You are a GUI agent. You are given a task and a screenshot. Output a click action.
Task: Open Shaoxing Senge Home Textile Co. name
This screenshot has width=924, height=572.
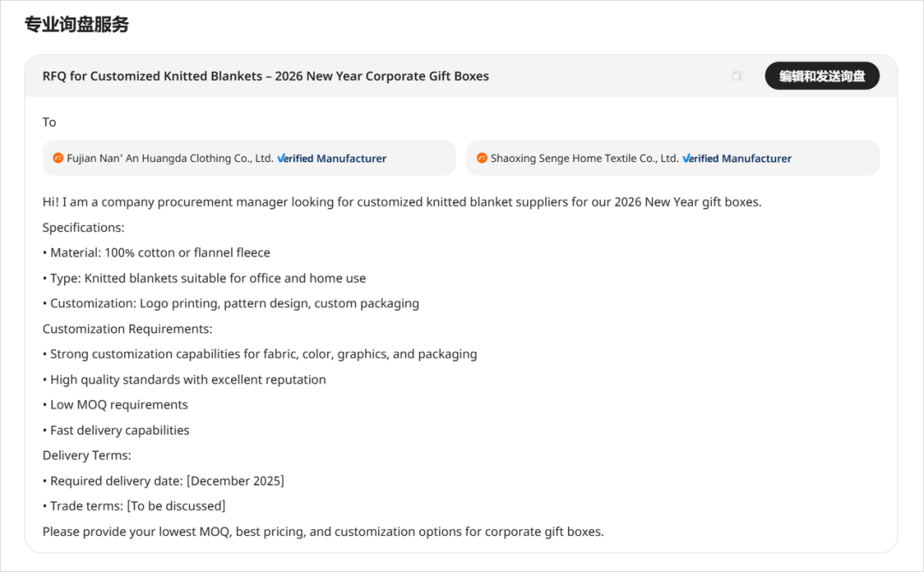pyautogui.click(x=584, y=158)
